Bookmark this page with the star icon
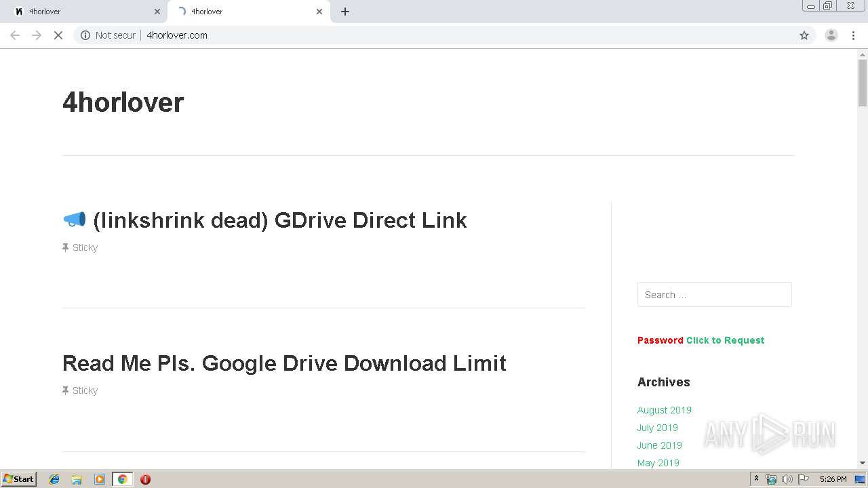 tap(804, 35)
